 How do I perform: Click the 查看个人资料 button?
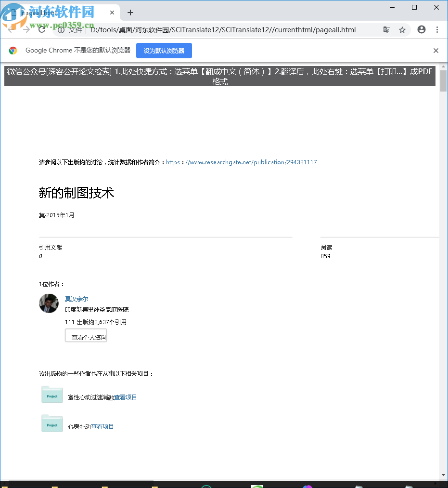pyautogui.click(x=86, y=336)
